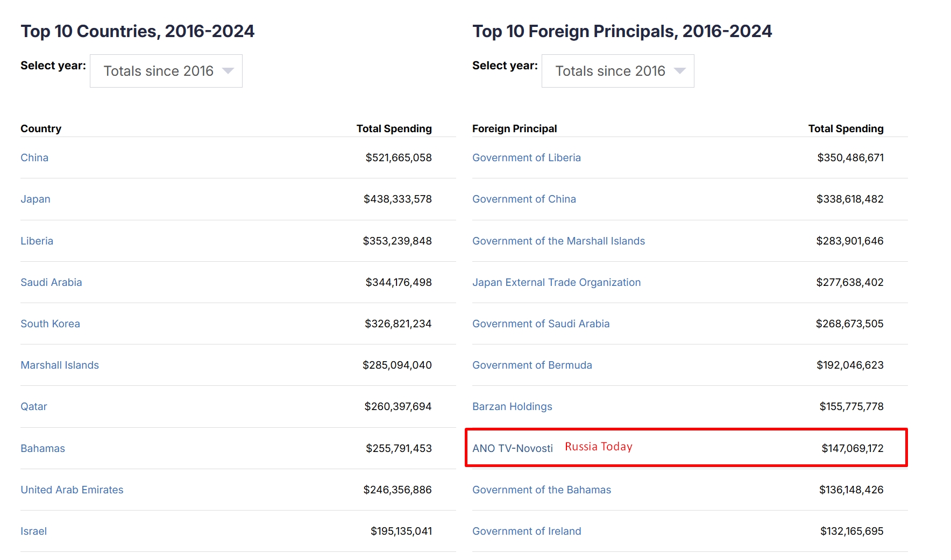Open the Japan country link
The image size is (951, 560).
(x=36, y=199)
